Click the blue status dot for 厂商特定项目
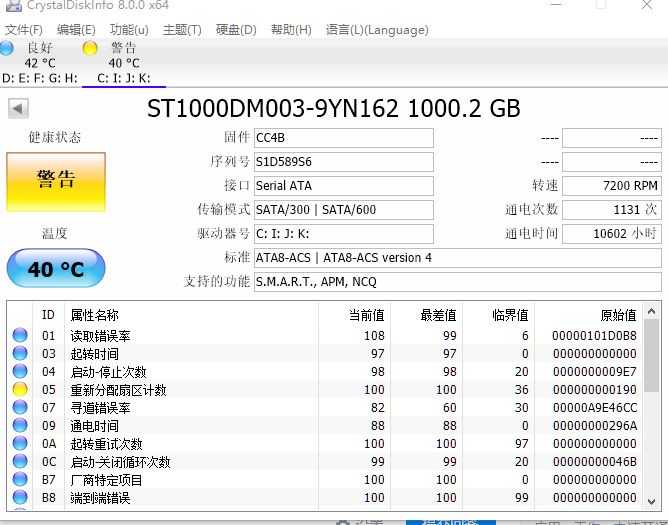The height and width of the screenshot is (525, 668). click(20, 479)
